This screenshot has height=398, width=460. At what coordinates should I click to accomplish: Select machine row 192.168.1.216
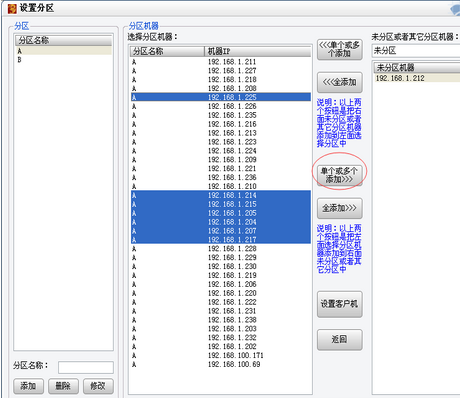click(x=221, y=124)
